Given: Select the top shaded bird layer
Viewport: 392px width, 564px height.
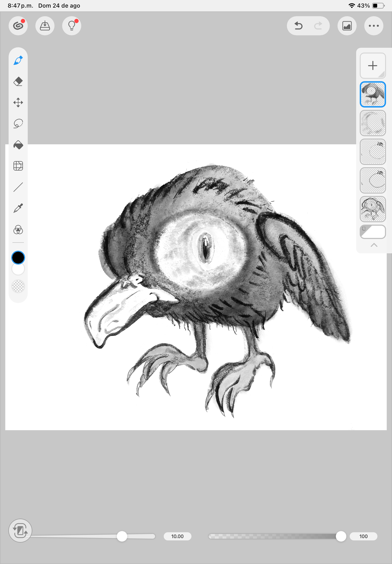Looking at the screenshot, I should [373, 94].
